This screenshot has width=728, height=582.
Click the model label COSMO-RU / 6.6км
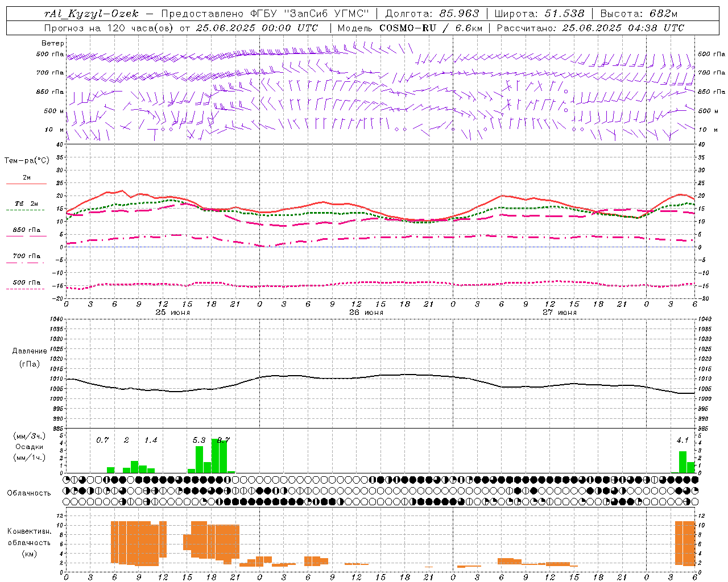(431, 28)
